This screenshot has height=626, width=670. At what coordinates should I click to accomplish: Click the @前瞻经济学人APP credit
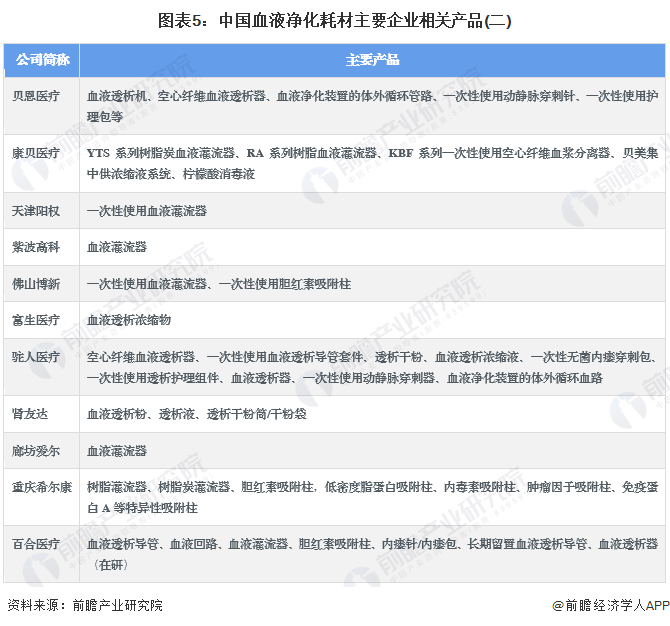point(611,605)
